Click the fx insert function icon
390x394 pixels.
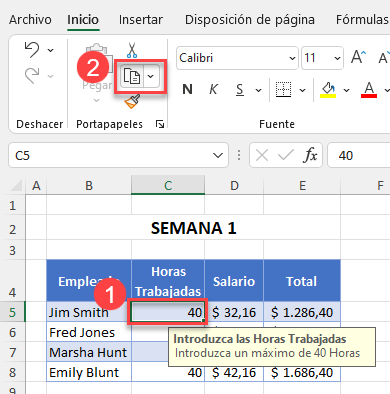point(310,155)
